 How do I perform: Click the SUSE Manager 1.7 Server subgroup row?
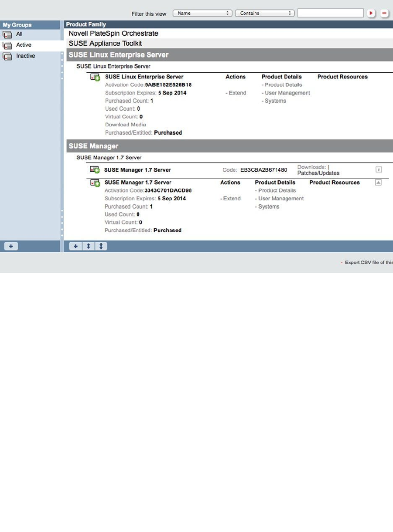109,158
